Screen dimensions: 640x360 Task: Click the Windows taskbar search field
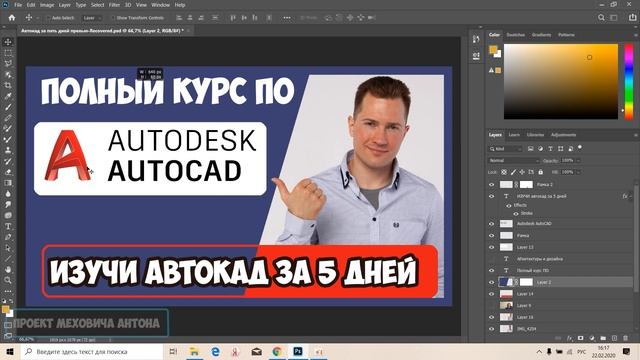tap(92, 351)
